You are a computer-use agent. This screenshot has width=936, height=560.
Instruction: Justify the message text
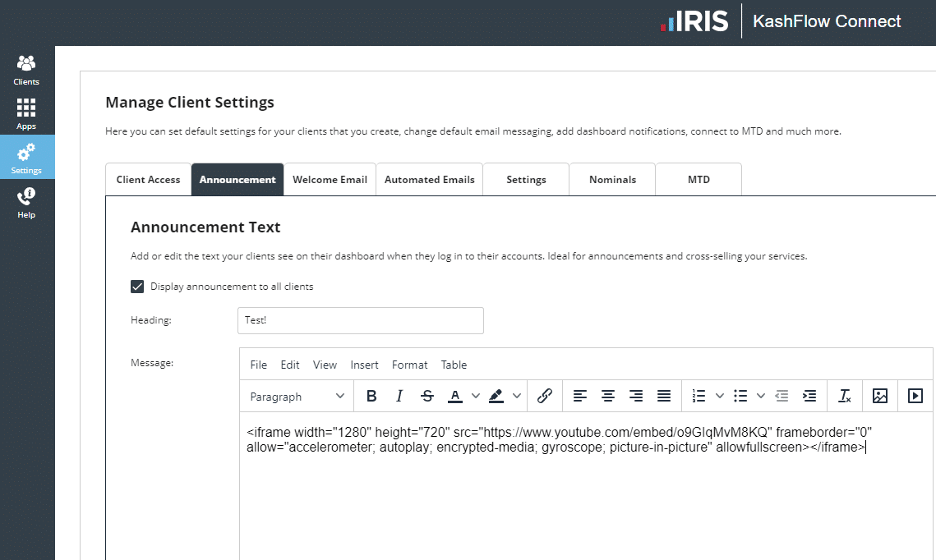(664, 396)
